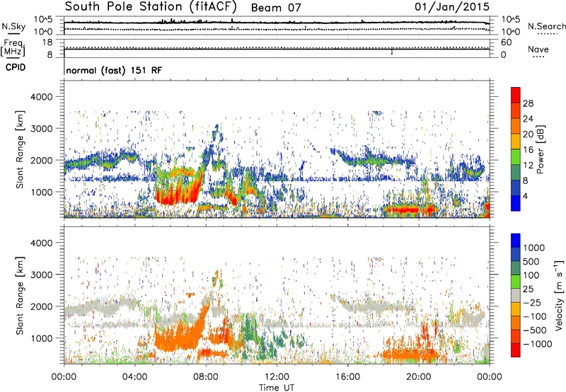
Task: Click the dark blue top of the velocity colorbar
Action: (516, 240)
